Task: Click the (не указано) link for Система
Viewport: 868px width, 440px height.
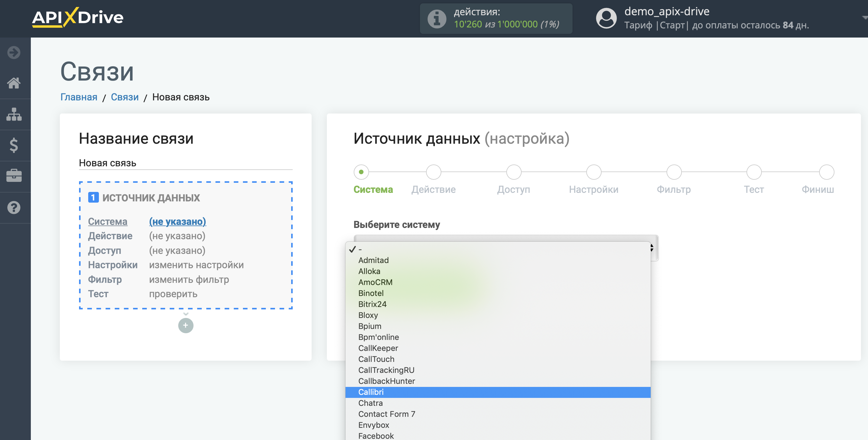Action: click(x=178, y=221)
